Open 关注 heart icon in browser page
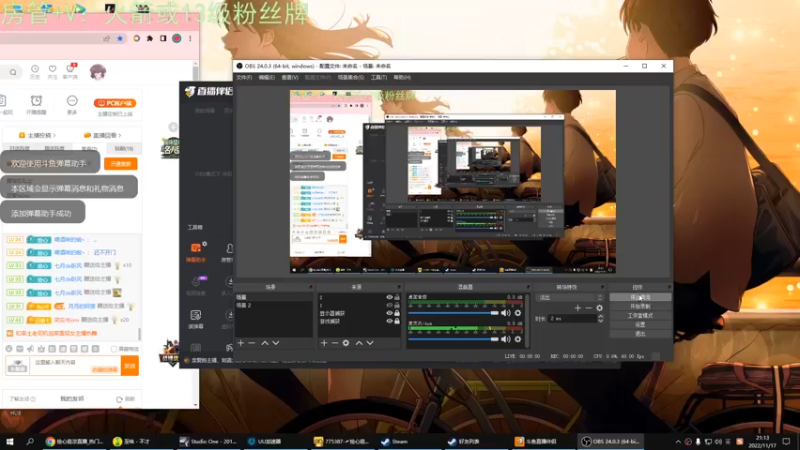 (x=53, y=71)
